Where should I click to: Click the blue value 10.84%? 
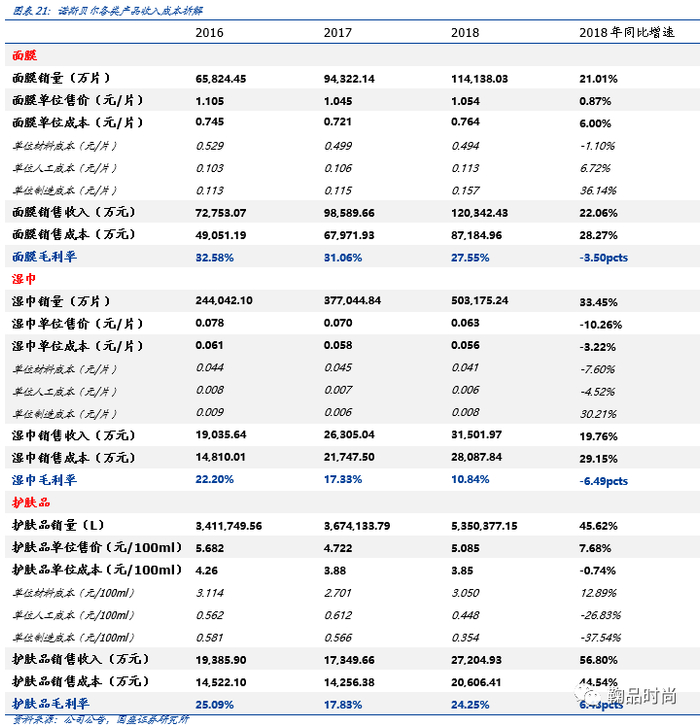point(470,479)
